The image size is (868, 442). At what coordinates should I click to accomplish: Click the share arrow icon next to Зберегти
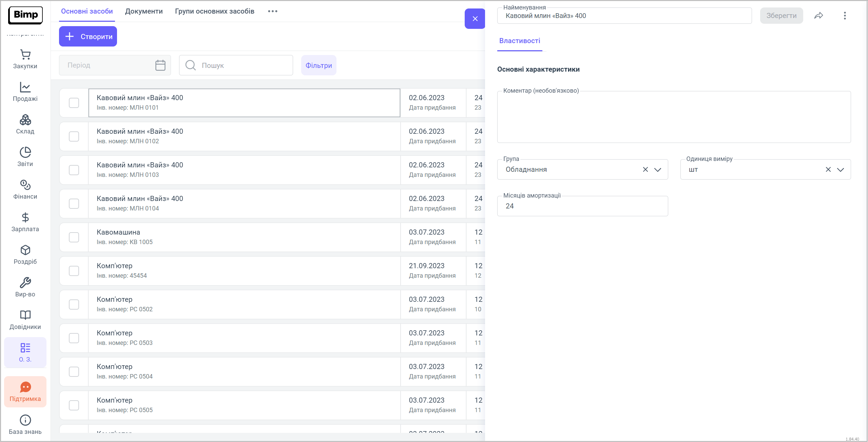[818, 16]
